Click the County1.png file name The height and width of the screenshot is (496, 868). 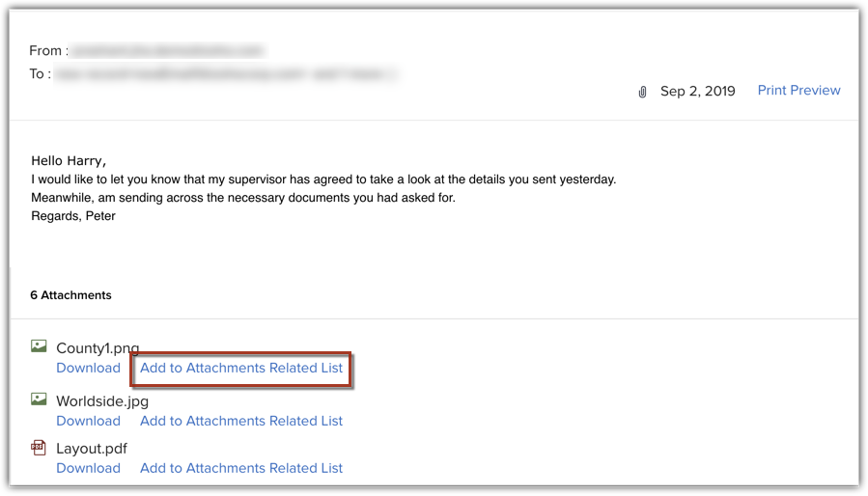(x=98, y=348)
